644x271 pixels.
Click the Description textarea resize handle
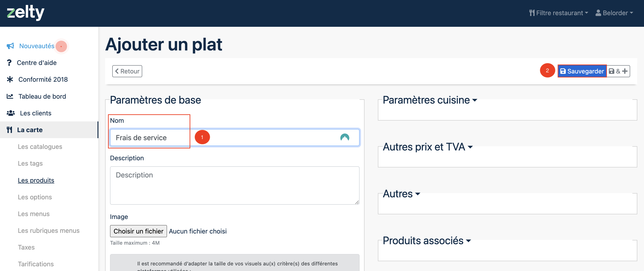357,202
